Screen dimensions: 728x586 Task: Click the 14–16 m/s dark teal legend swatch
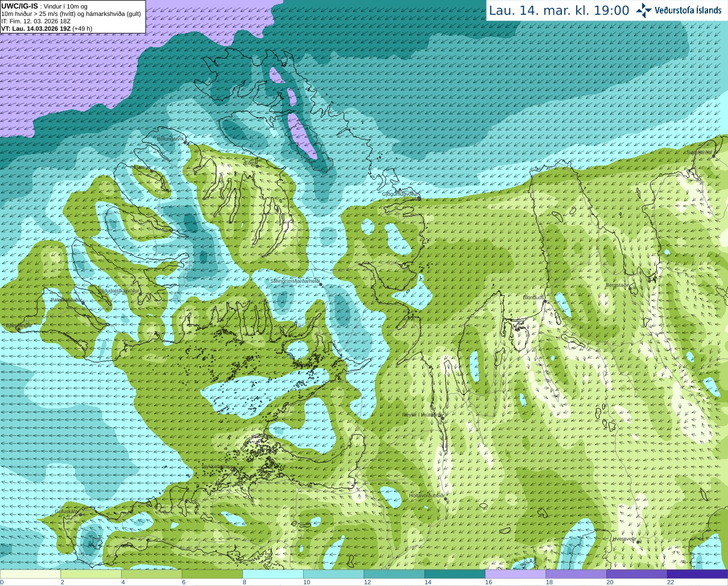pos(455,574)
